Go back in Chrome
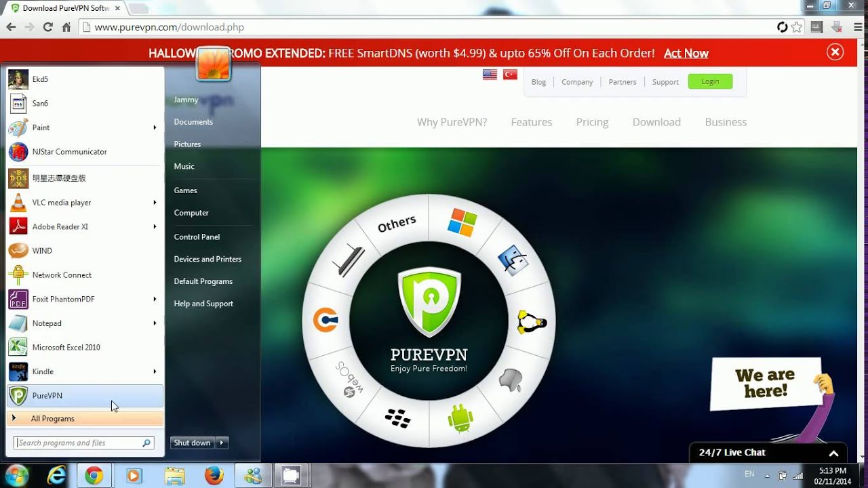Viewport: 868px width, 488px height. point(11,27)
